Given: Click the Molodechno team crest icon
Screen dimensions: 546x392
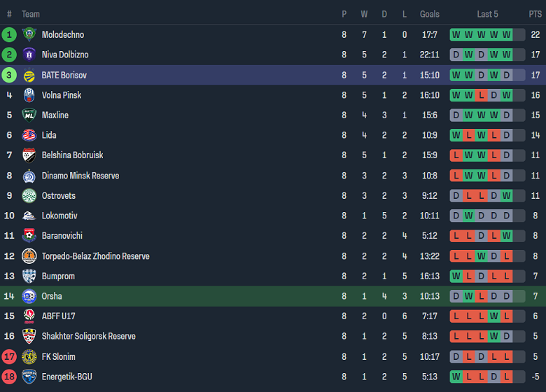Looking at the screenshot, I should (x=29, y=34).
